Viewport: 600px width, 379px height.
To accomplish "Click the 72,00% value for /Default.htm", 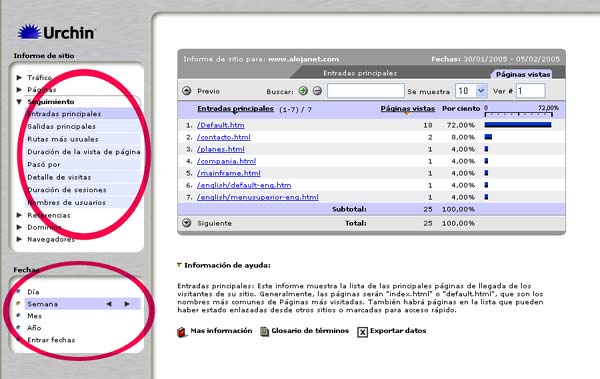I will (460, 125).
